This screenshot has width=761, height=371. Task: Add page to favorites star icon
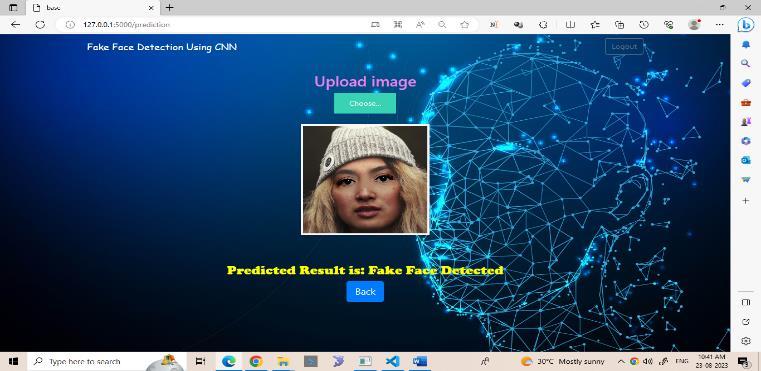tap(464, 25)
